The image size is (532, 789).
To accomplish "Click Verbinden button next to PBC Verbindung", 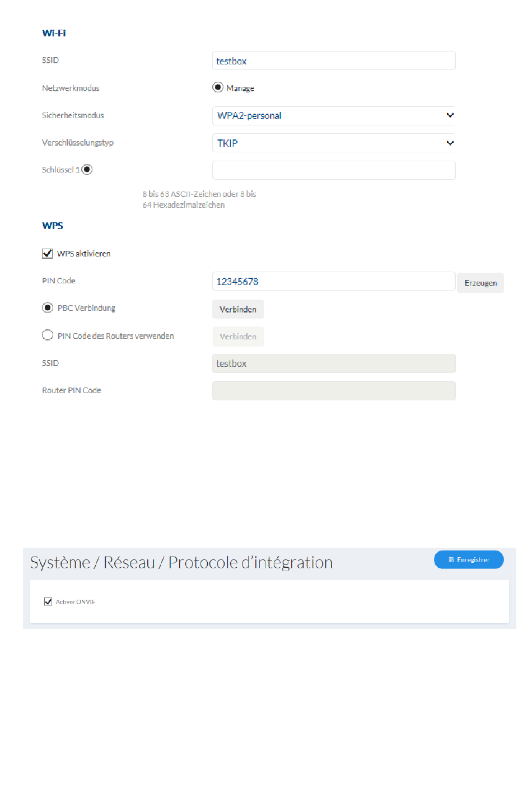I will click(238, 309).
